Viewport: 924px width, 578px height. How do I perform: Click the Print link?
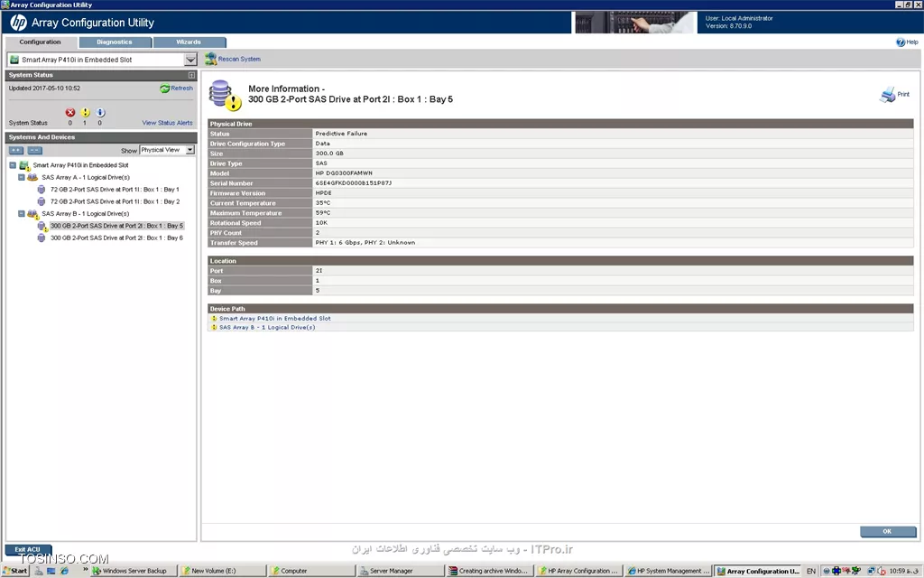point(903,94)
